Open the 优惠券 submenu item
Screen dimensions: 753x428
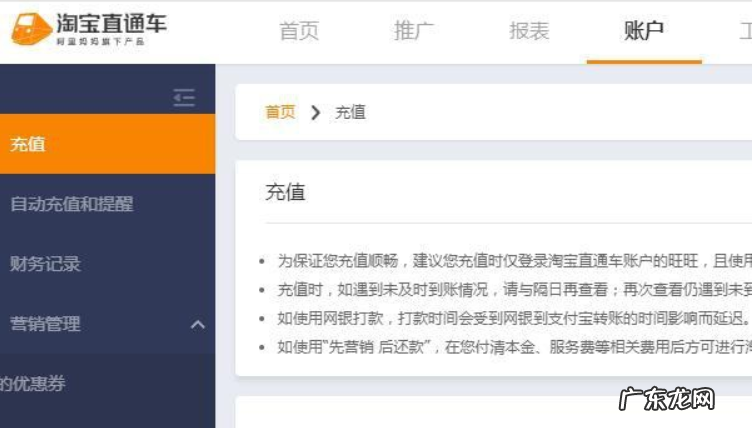(33, 383)
